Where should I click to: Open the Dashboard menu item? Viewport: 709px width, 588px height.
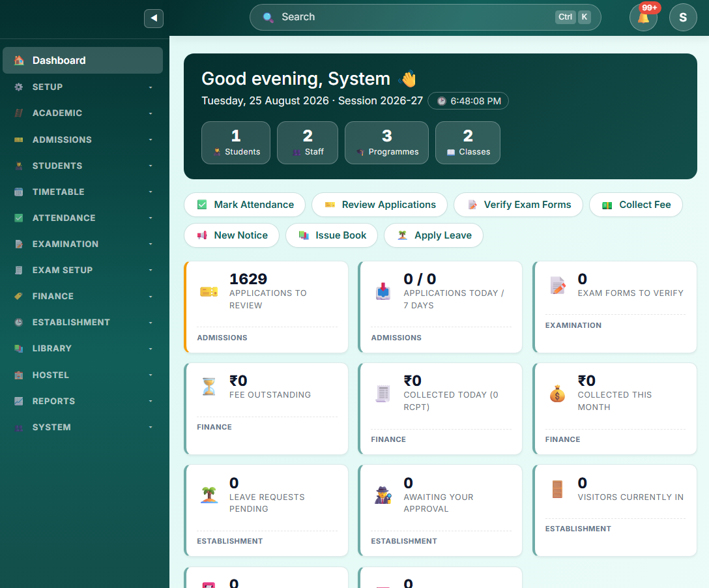83,60
